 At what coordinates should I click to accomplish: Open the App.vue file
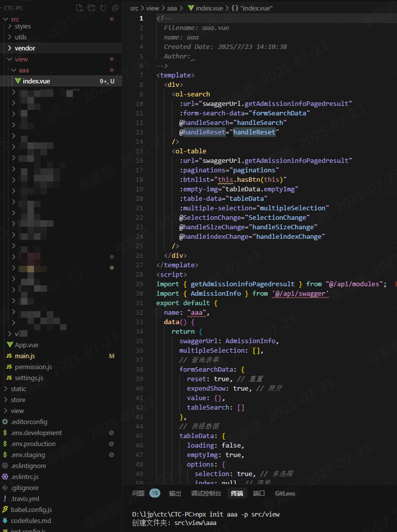pos(26,345)
